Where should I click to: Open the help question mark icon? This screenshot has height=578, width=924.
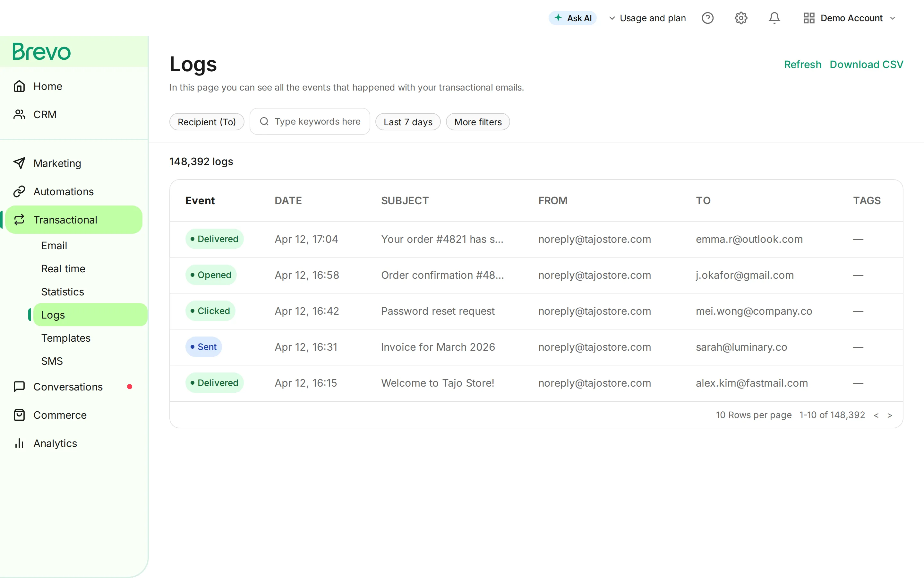click(x=707, y=18)
